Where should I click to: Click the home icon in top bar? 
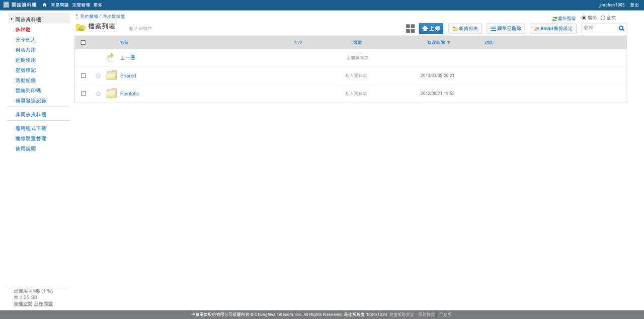point(44,5)
